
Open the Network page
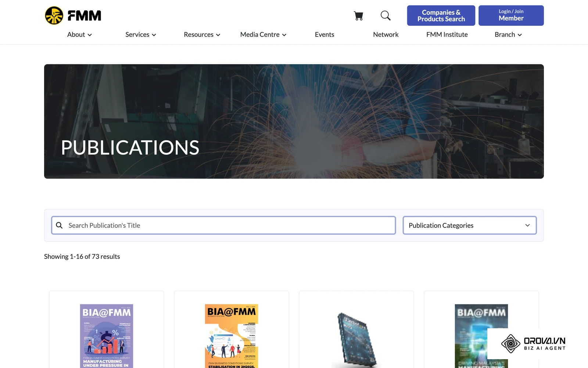coord(386,35)
